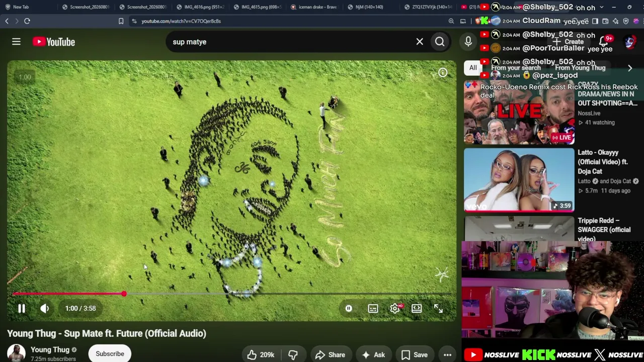Reload the page in the browser

point(27,21)
